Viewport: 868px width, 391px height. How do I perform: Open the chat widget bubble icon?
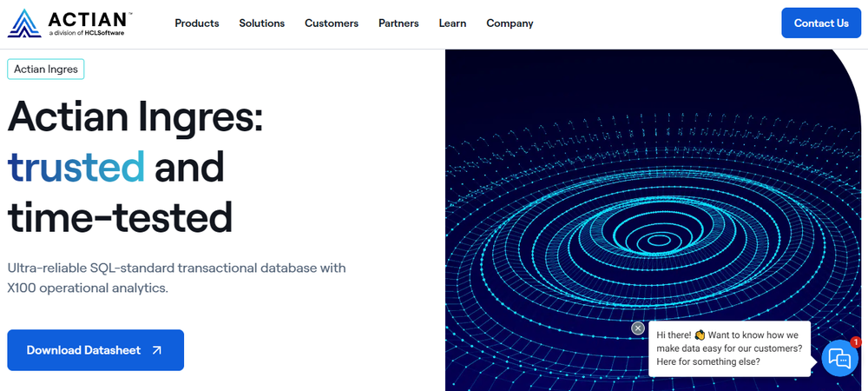pos(839,358)
